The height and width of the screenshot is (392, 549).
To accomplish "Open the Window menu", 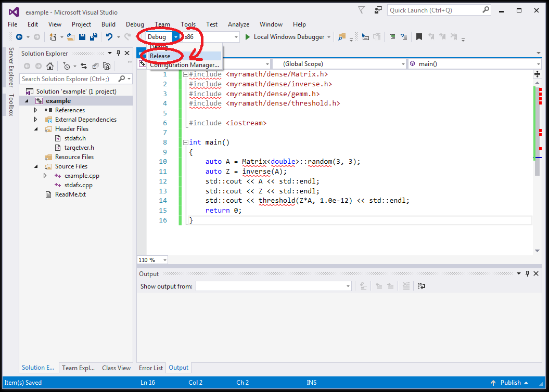I will tap(271, 24).
